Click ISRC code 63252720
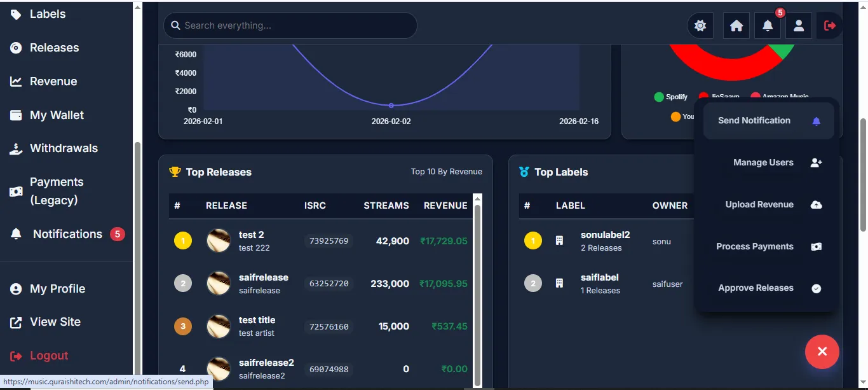 (329, 284)
